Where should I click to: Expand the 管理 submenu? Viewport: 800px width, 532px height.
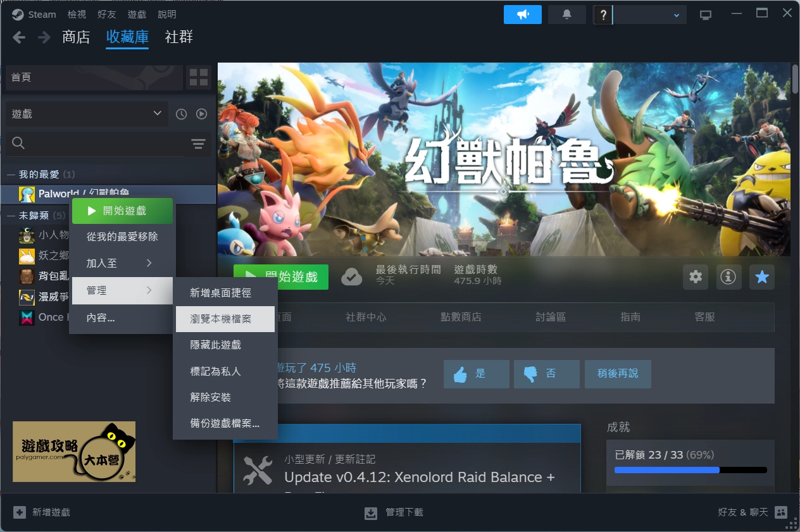click(x=122, y=290)
